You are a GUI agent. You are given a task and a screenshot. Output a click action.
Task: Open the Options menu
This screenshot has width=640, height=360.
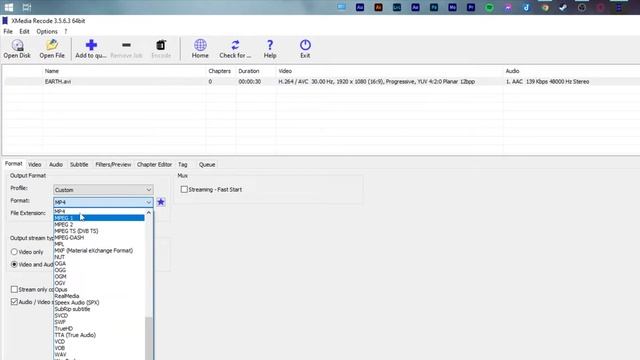tap(47, 31)
